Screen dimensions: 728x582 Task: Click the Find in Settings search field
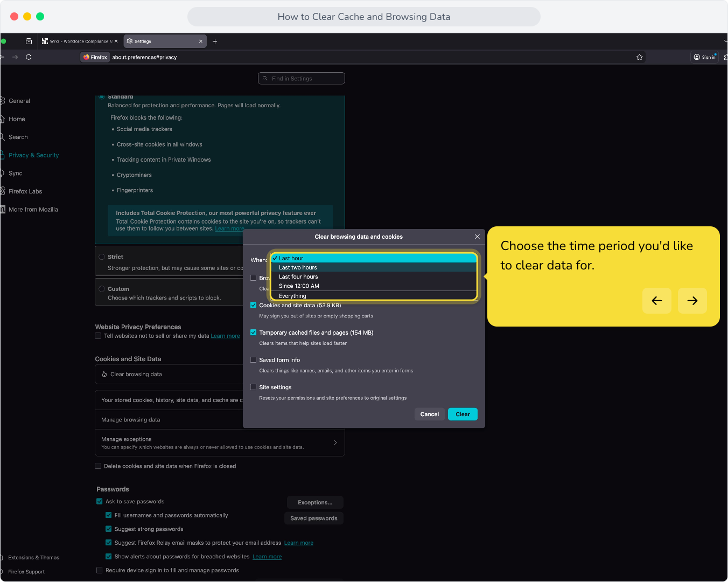302,79
